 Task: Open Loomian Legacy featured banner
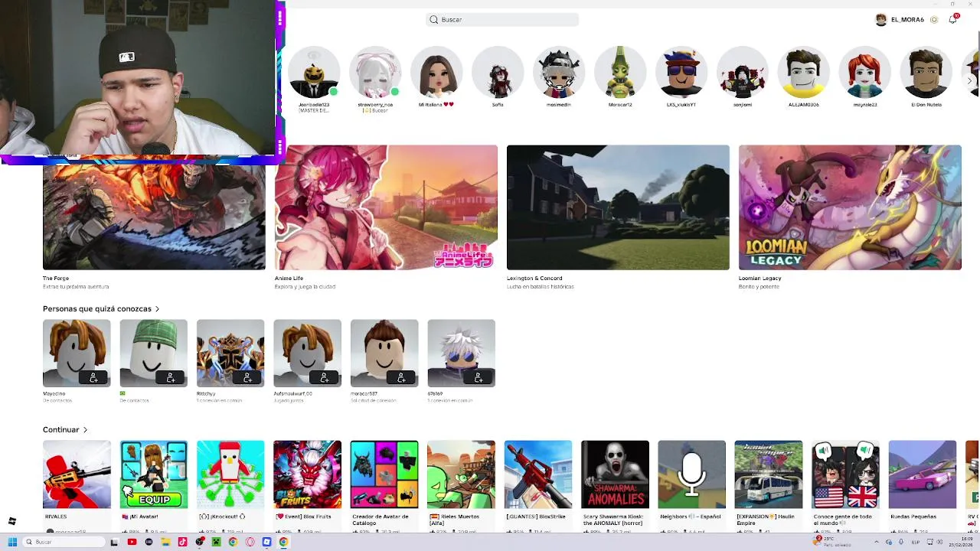850,207
